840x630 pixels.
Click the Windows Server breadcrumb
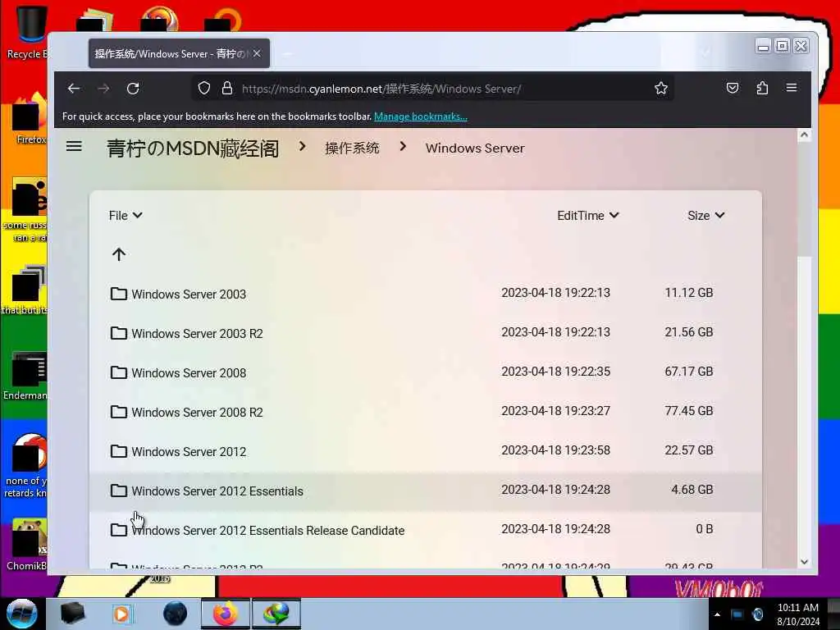[x=475, y=148]
